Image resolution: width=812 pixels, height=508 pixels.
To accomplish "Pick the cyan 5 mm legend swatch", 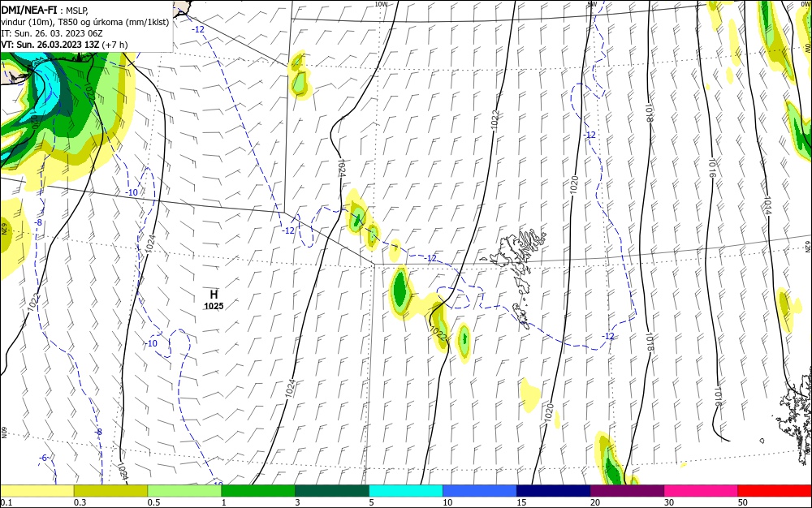I will point(406,491).
